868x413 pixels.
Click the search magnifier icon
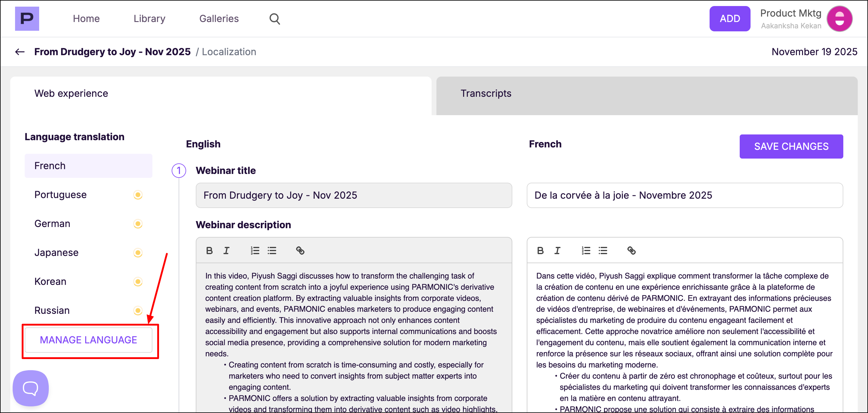click(275, 19)
